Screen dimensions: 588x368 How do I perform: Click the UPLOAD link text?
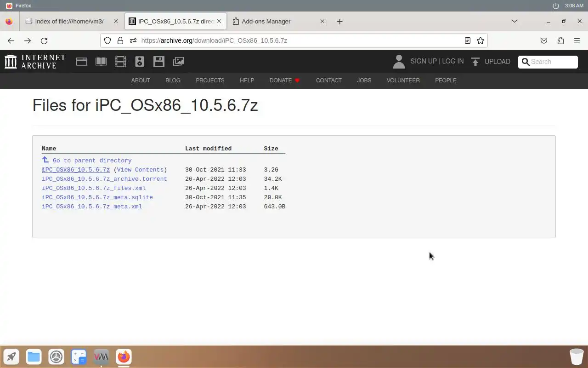pos(497,62)
